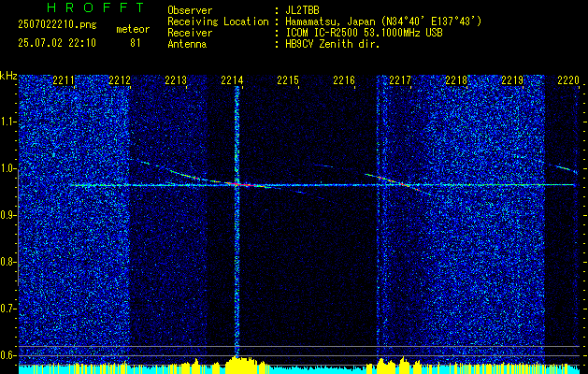
Task: Click the 2215 time marker
Action: (288, 80)
